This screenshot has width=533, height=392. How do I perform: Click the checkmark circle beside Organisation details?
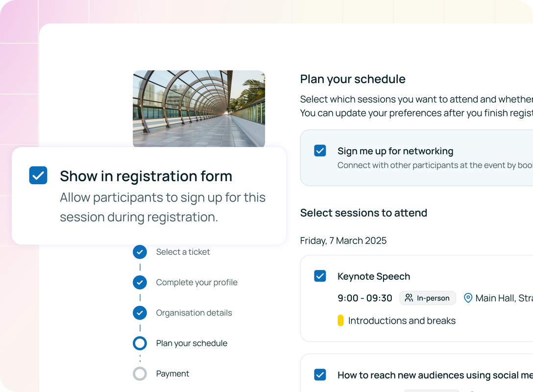click(x=140, y=313)
